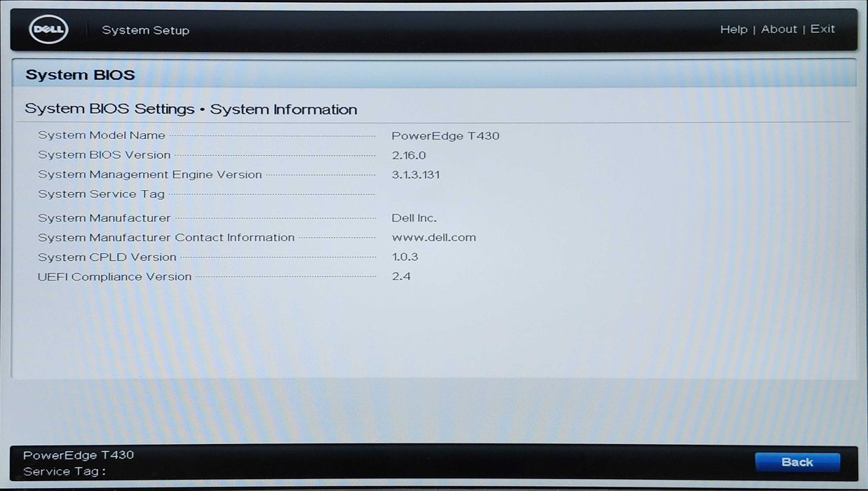Click the www.dell.com value
This screenshot has width=868, height=491.
tap(434, 238)
